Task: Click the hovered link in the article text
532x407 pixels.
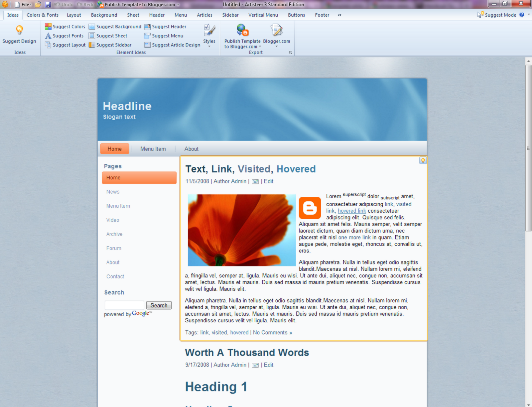Action: [351, 211]
